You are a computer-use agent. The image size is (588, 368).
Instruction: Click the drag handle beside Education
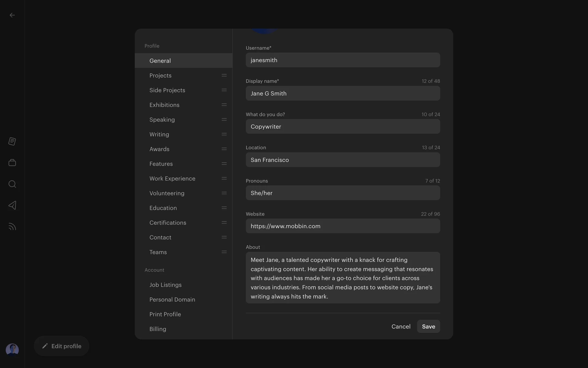[224, 208]
